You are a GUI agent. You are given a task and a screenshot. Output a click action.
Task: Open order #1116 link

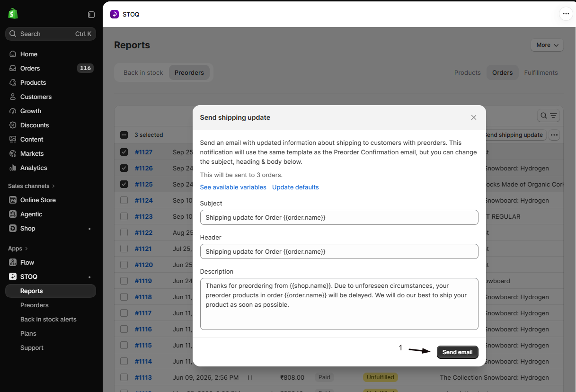click(143, 329)
